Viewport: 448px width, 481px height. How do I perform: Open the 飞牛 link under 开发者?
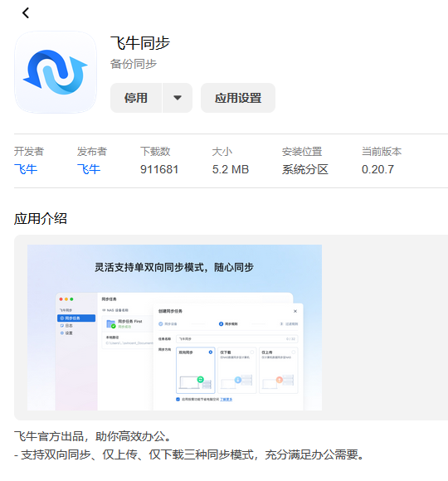pos(26,169)
